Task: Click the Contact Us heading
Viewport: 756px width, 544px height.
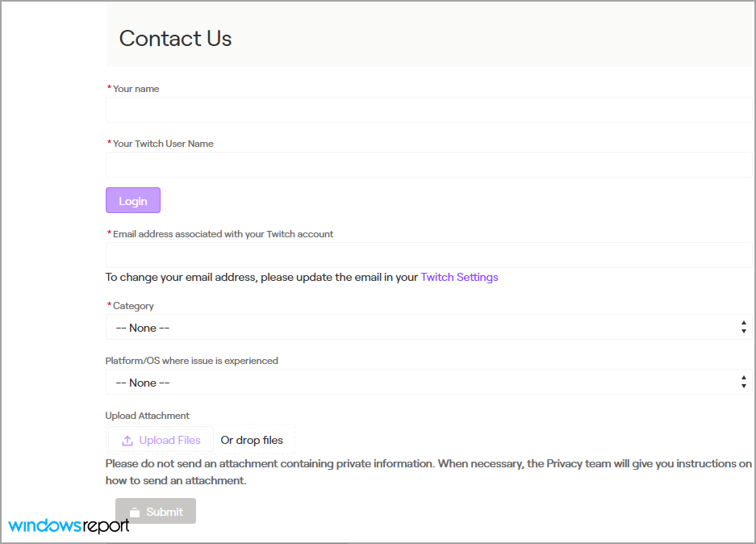Action: [x=176, y=39]
